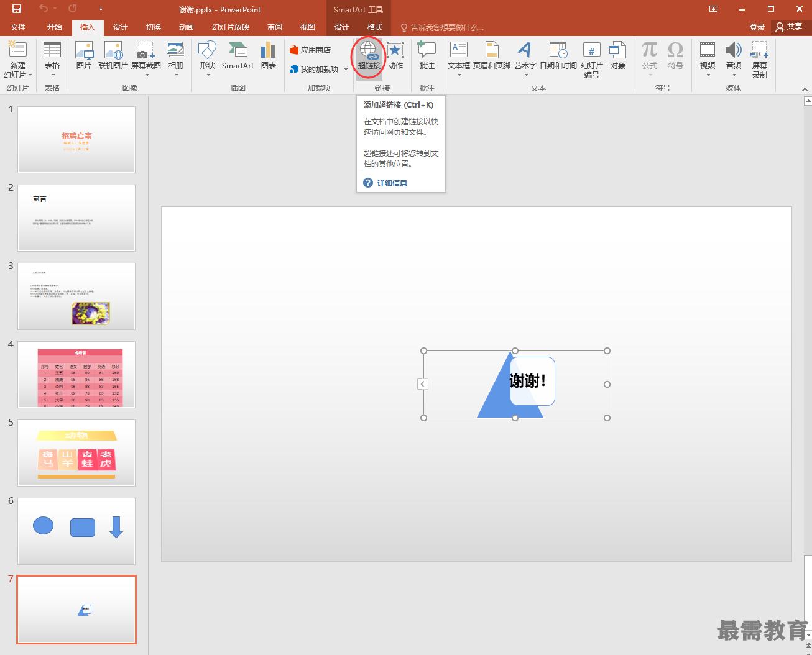Click the Save icon in title bar
This screenshot has width=812, height=655.
[x=17, y=9]
